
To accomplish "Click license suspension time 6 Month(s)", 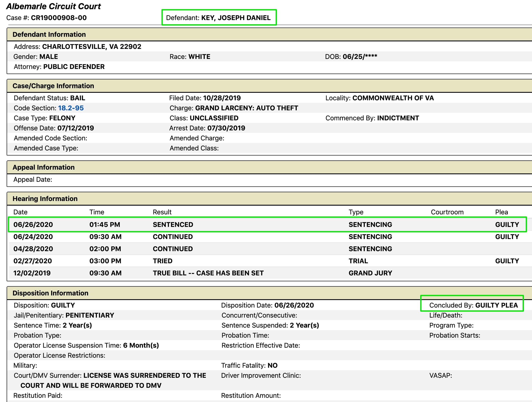I will click(141, 345).
